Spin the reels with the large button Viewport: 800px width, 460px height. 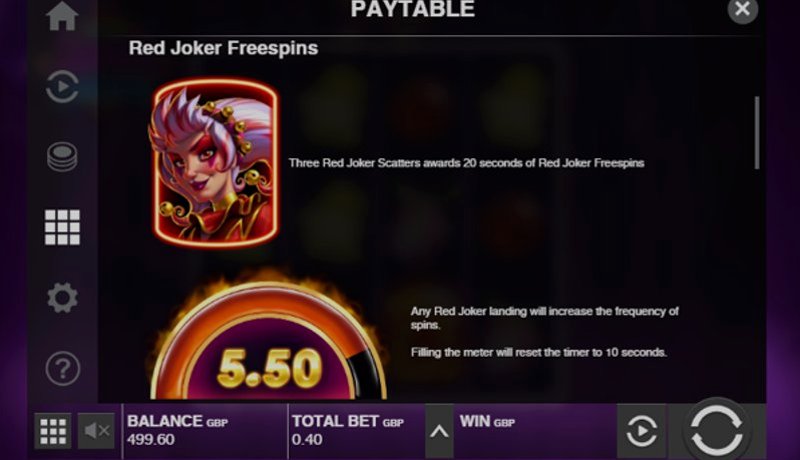point(716,429)
